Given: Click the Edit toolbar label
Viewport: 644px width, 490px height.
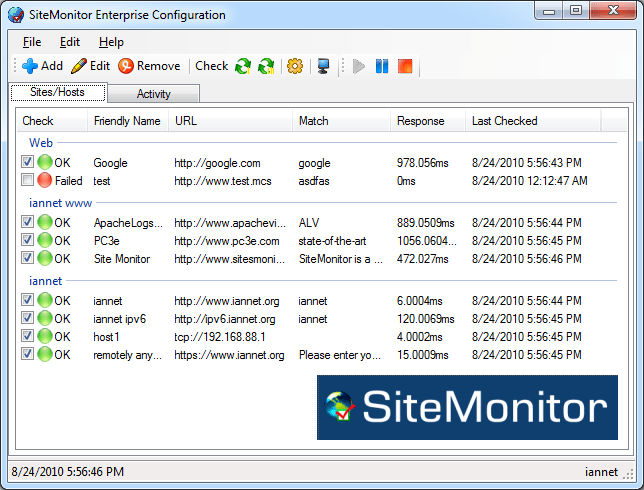Looking at the screenshot, I should (100, 66).
